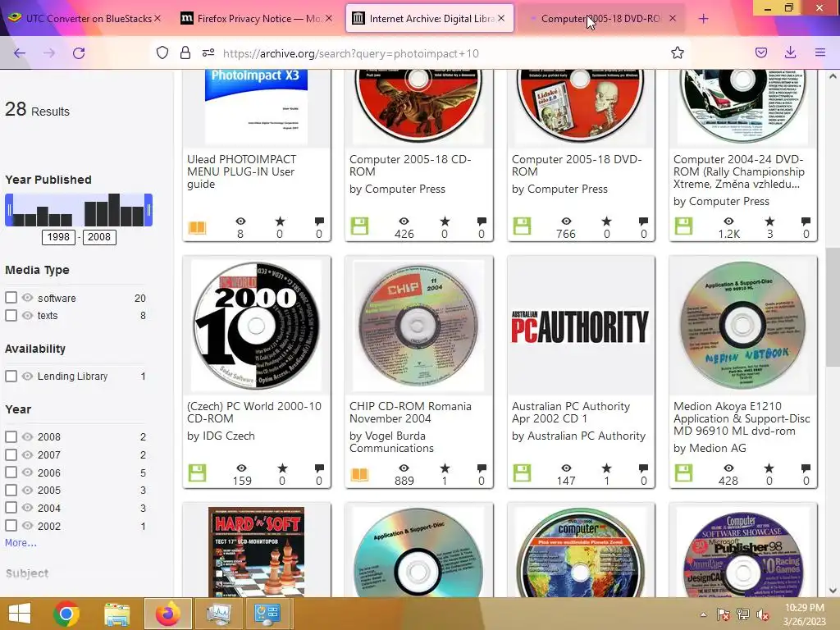Launch Chrome from the taskbar

click(66, 614)
